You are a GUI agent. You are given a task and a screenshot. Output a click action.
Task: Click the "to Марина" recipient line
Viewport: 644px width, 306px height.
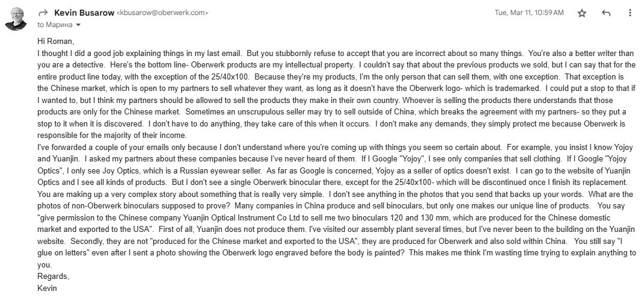tap(55, 25)
